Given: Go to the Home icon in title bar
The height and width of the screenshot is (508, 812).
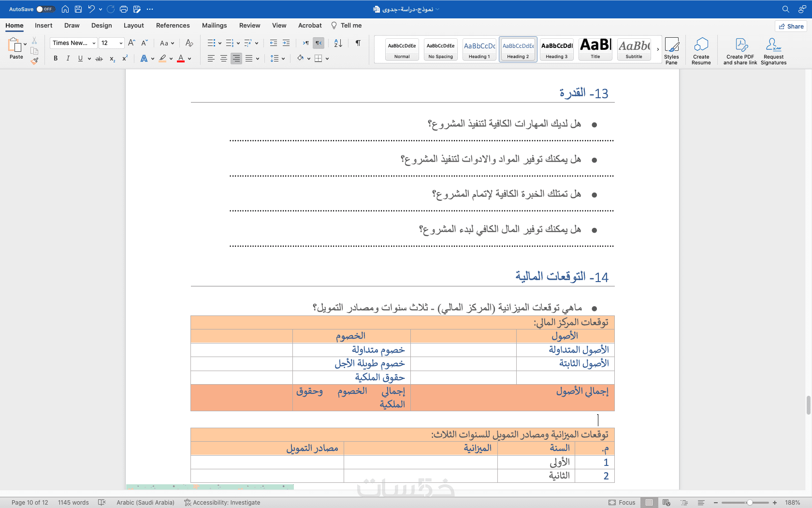Looking at the screenshot, I should [65, 9].
